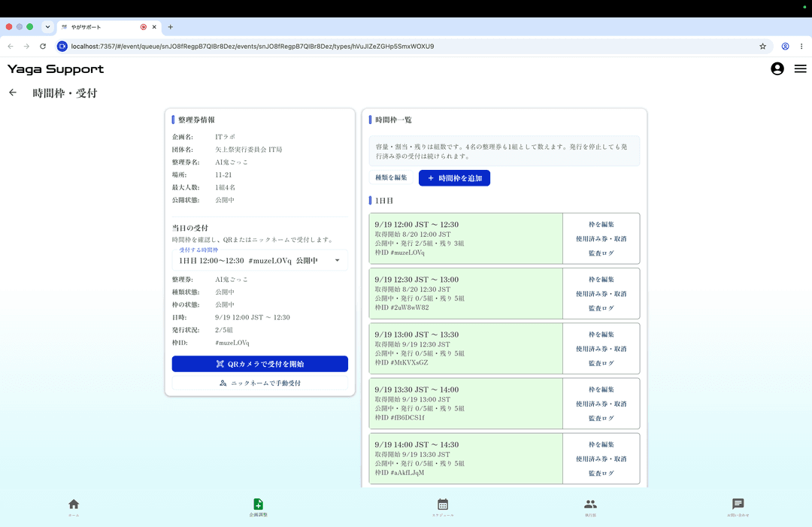Image resolution: width=812 pixels, height=527 pixels.
Task: Open the account profile icon in header
Action: coord(777,69)
